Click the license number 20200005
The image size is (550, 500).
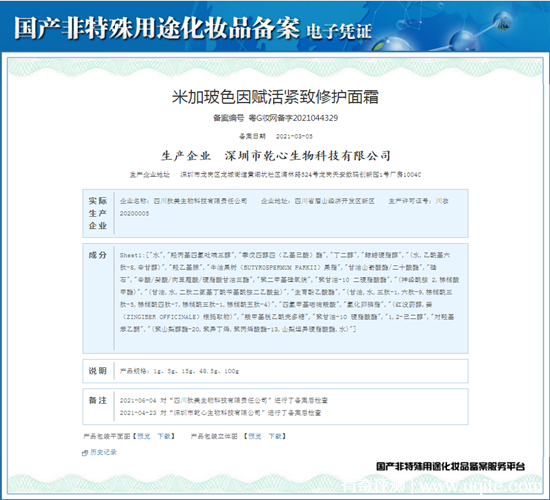[134, 213]
